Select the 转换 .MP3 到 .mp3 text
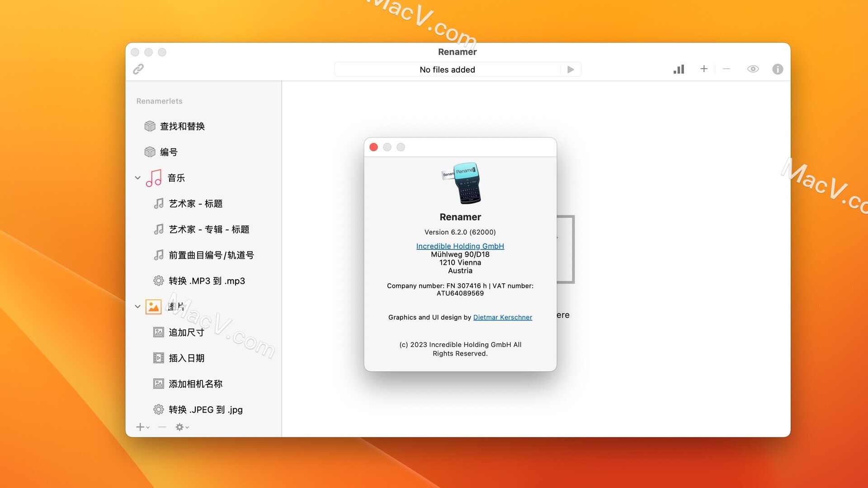This screenshot has width=868, height=488. pyautogui.click(x=207, y=281)
